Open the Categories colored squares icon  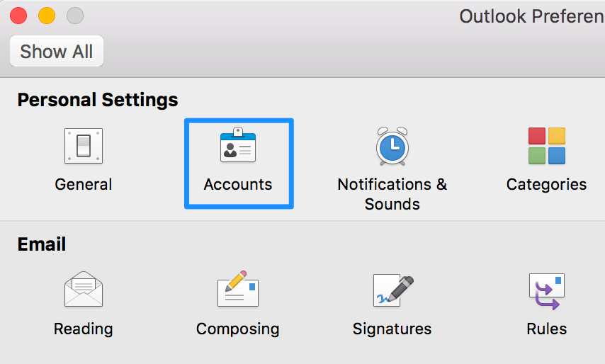click(546, 146)
